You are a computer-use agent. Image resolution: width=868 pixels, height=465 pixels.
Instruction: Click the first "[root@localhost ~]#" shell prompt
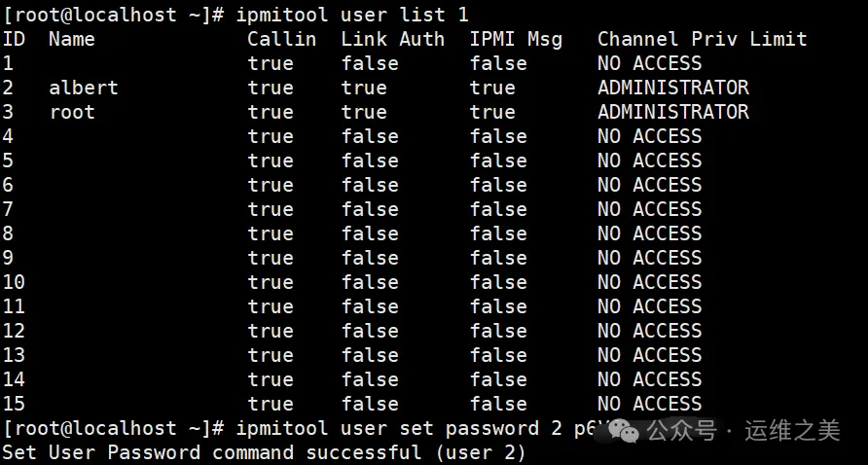pyautogui.click(x=113, y=15)
